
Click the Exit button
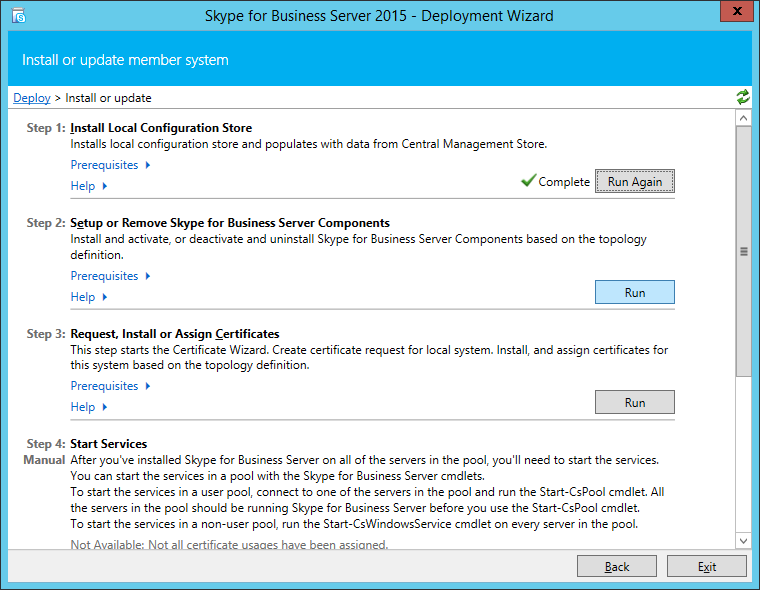[707, 566]
